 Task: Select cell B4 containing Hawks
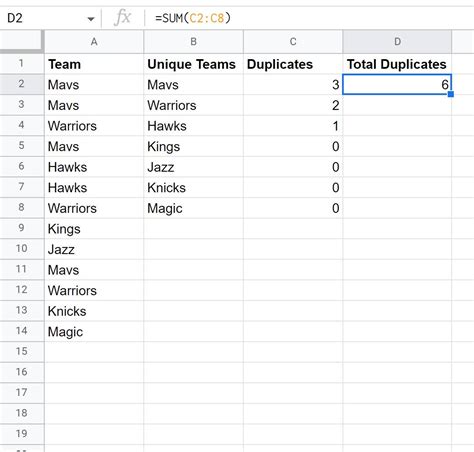tap(193, 126)
